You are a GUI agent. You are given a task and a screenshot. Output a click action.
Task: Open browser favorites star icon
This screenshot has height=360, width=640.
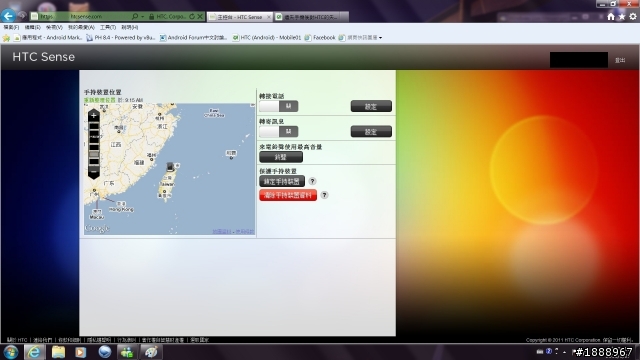coord(622,16)
